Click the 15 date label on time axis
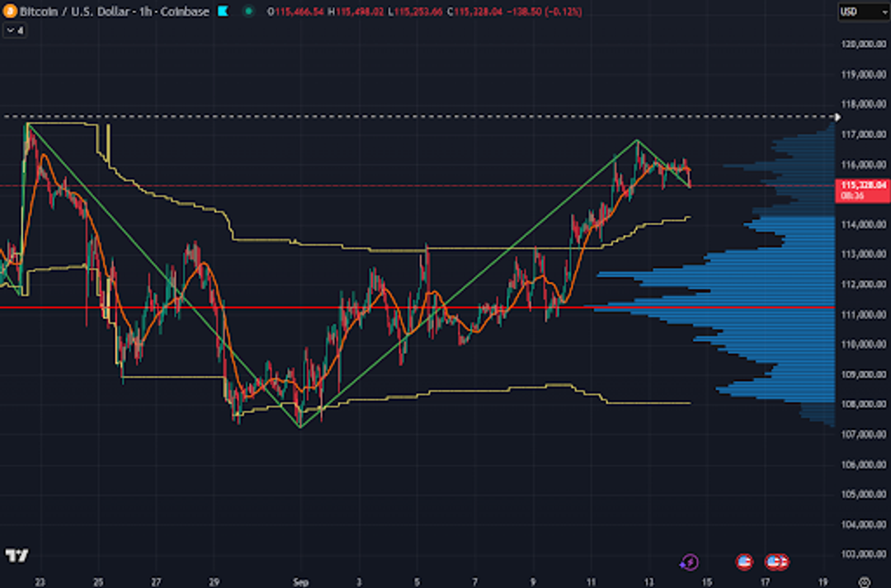The width and height of the screenshot is (891, 588). tap(707, 581)
